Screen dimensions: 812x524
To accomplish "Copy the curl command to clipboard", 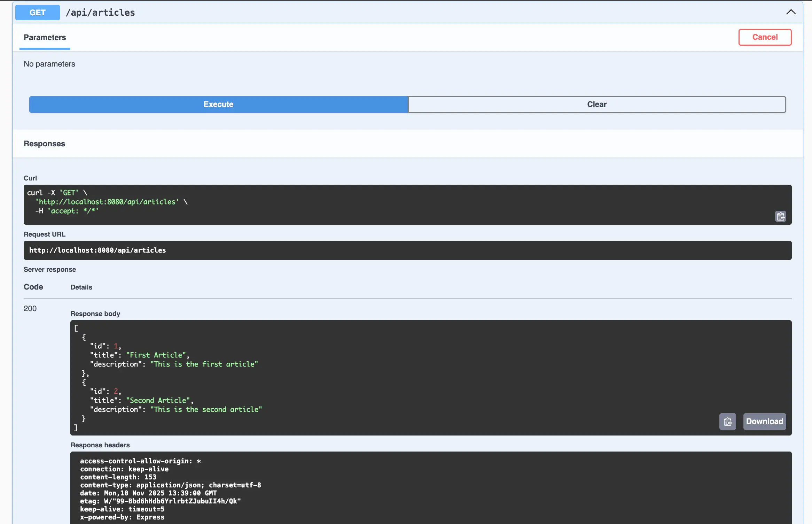I will pos(781,216).
